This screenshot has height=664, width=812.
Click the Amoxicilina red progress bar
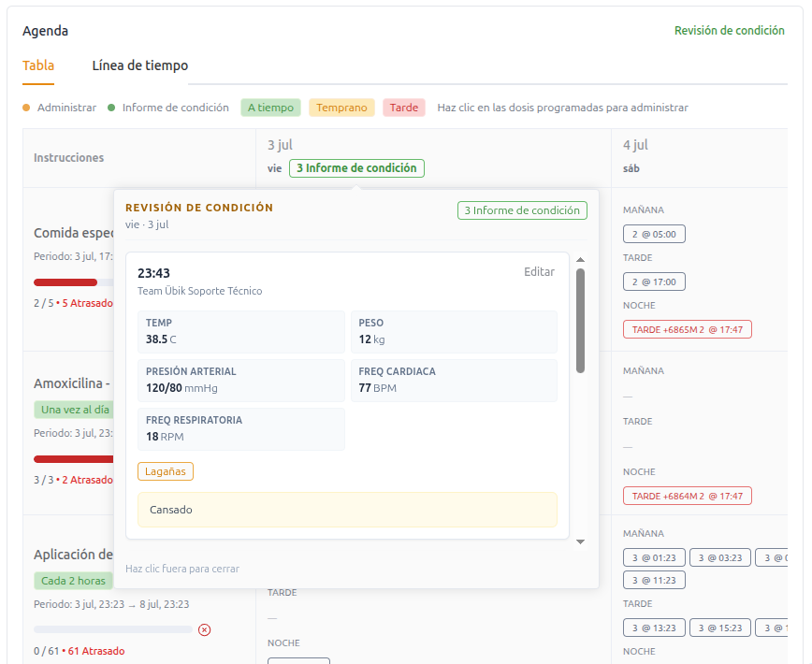coord(74,459)
